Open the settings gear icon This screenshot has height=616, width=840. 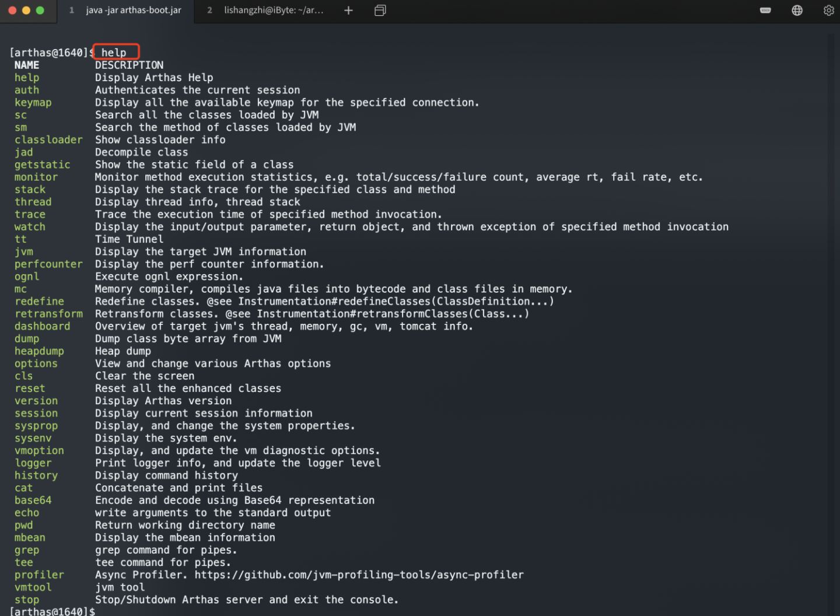point(828,10)
